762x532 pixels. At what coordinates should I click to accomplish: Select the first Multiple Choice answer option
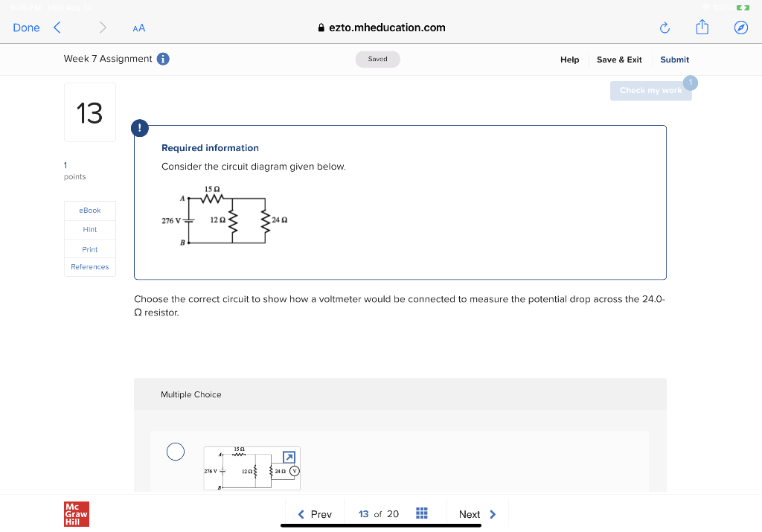[176, 452]
